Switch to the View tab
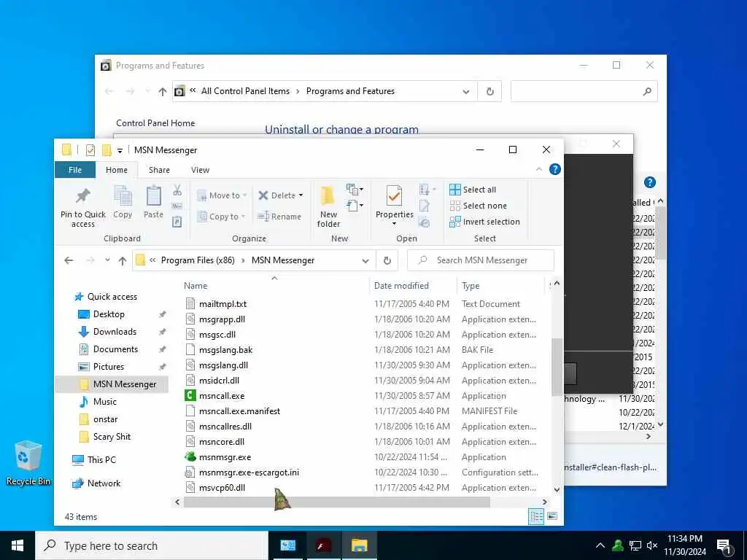The width and height of the screenshot is (747, 560). pos(200,170)
